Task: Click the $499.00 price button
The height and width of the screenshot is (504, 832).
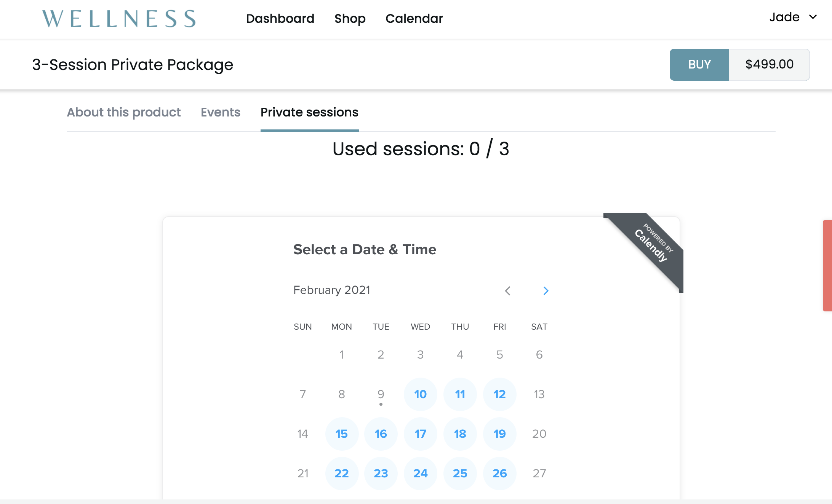Action: coord(769,64)
